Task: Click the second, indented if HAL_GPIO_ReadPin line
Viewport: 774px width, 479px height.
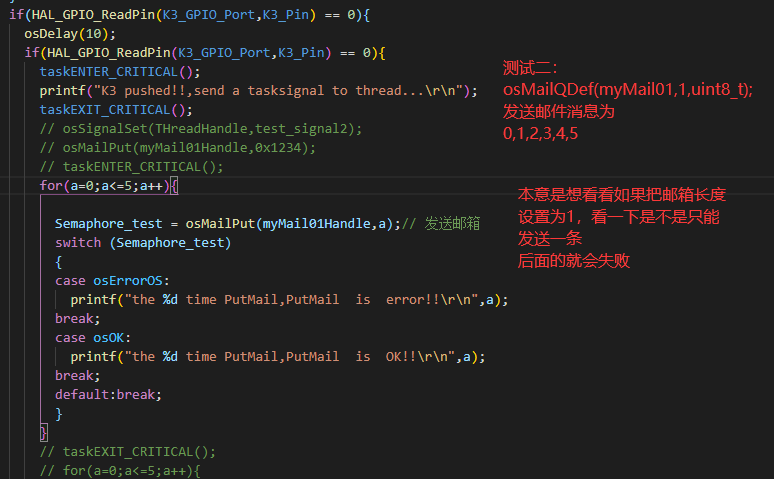Action: 205,53
